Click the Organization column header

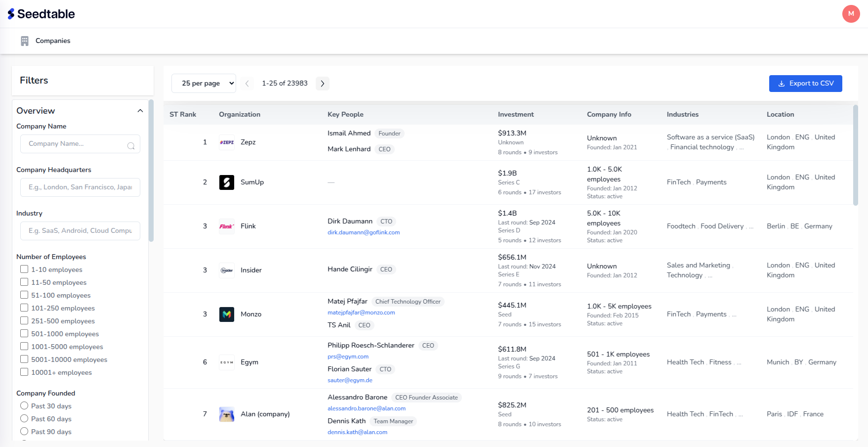(x=240, y=114)
